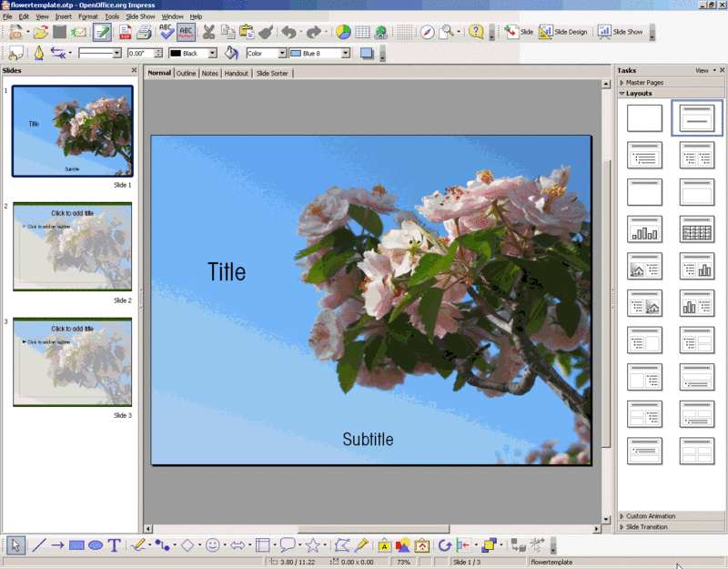
Task: Click the Line Color pen icon
Action: click(x=39, y=54)
